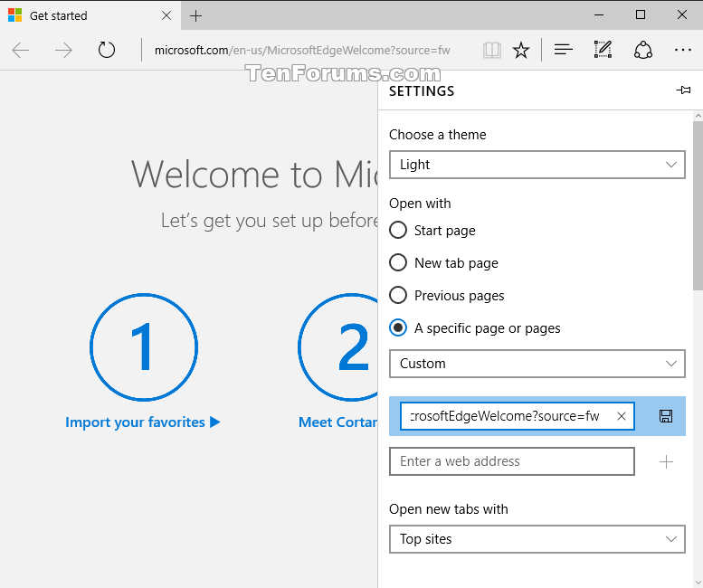Open the Top sites new tabs dropdown
Viewport: 703px width, 588px height.
pos(537,539)
